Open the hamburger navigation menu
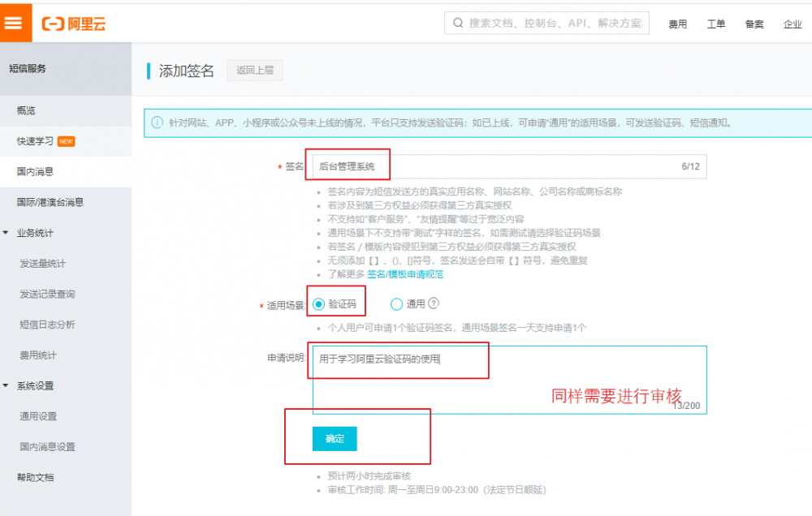The height and width of the screenshot is (516, 812). (x=14, y=22)
